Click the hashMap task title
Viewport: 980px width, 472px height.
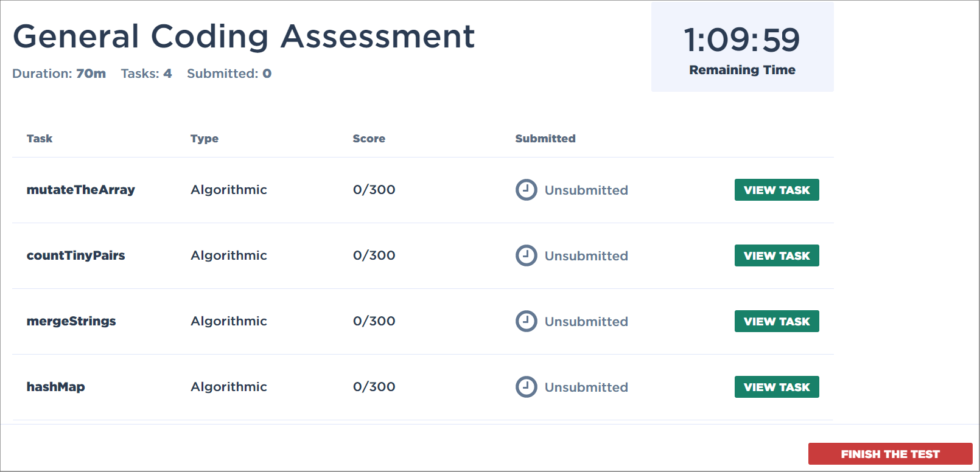point(55,387)
